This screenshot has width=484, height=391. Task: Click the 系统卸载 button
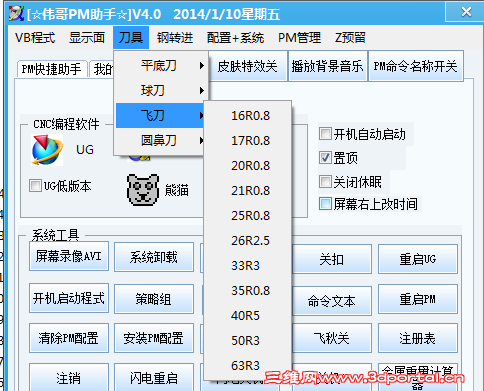[x=154, y=257]
